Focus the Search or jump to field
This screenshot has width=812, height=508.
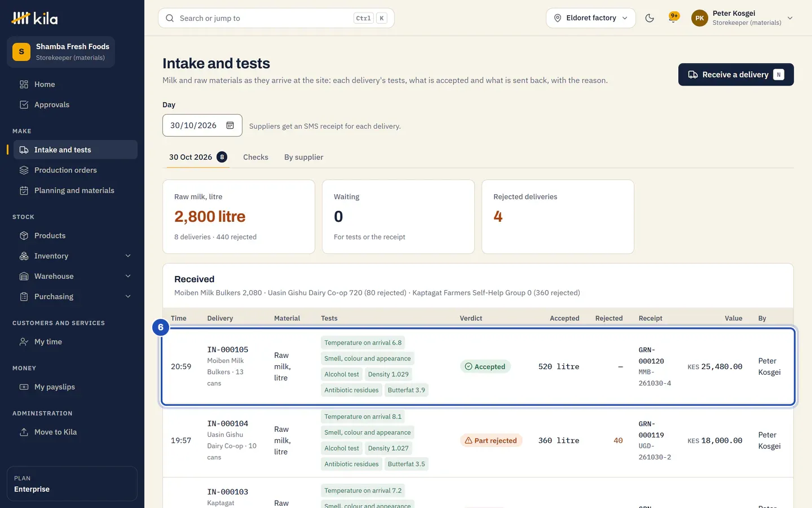276,18
